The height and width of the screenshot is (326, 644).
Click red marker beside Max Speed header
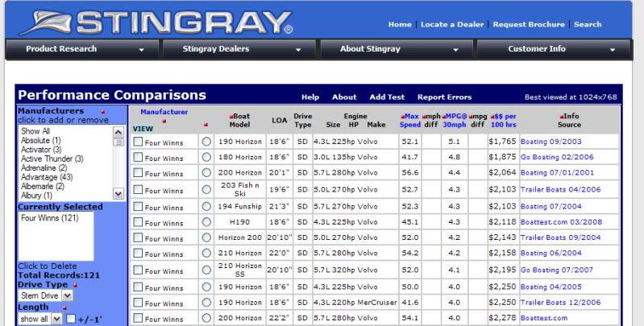pos(403,117)
